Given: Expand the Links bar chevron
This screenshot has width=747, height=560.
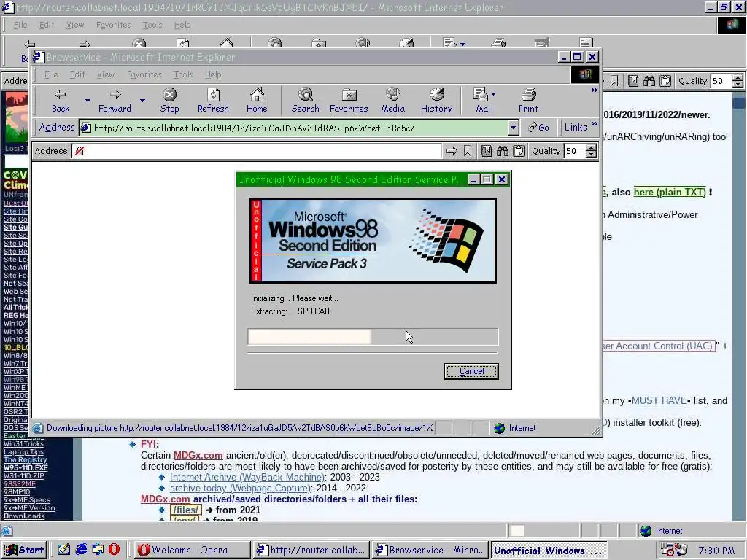Looking at the screenshot, I should point(594,124).
